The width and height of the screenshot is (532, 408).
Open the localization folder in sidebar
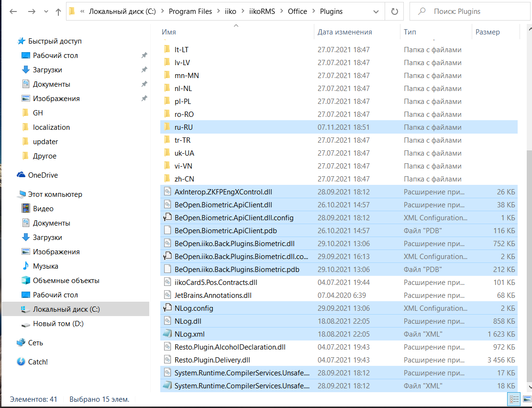[51, 127]
